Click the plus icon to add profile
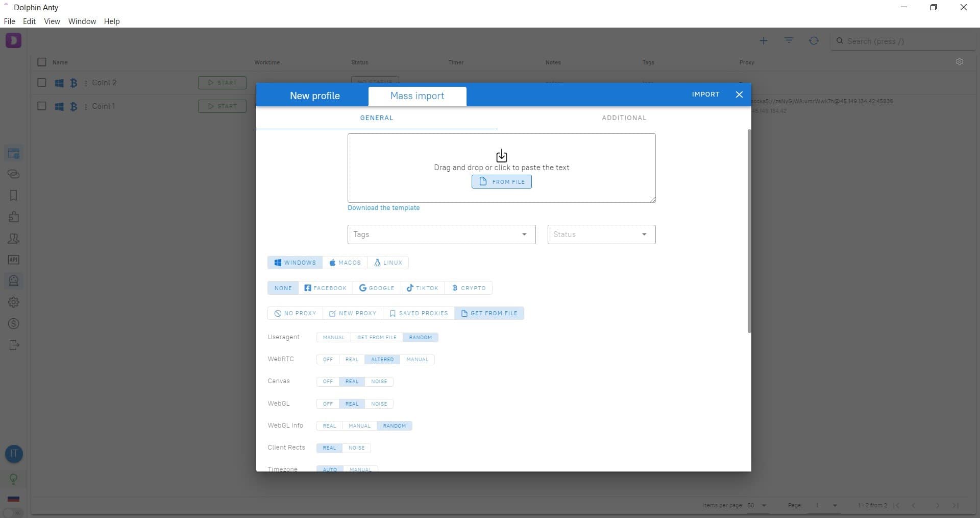Image resolution: width=980 pixels, height=518 pixels. point(764,41)
